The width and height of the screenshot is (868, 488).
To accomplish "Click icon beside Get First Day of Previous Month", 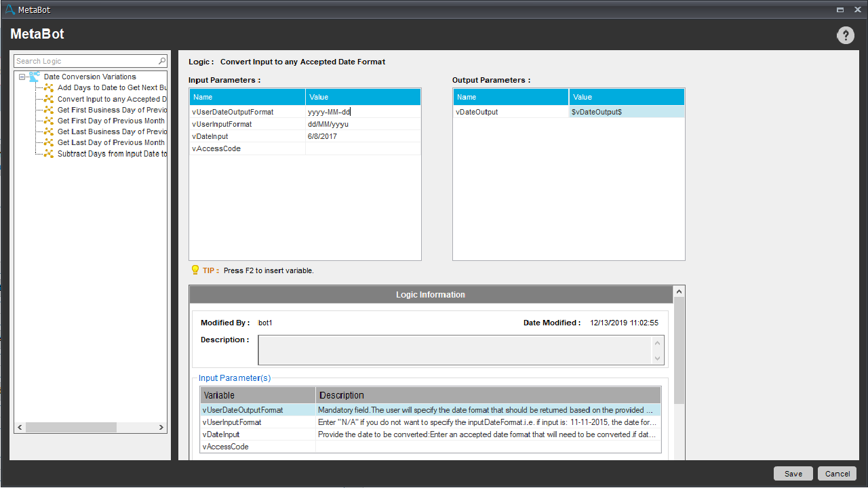I will point(49,121).
